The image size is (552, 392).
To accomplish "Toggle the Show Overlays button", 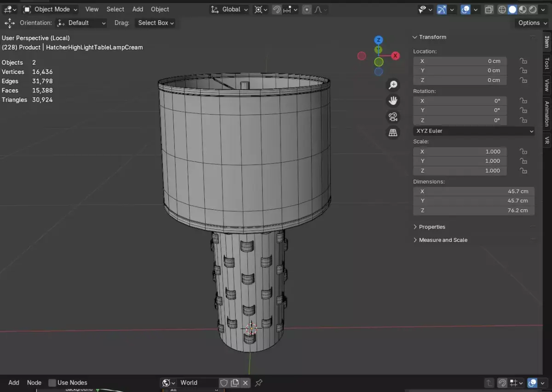I will pyautogui.click(x=466, y=9).
